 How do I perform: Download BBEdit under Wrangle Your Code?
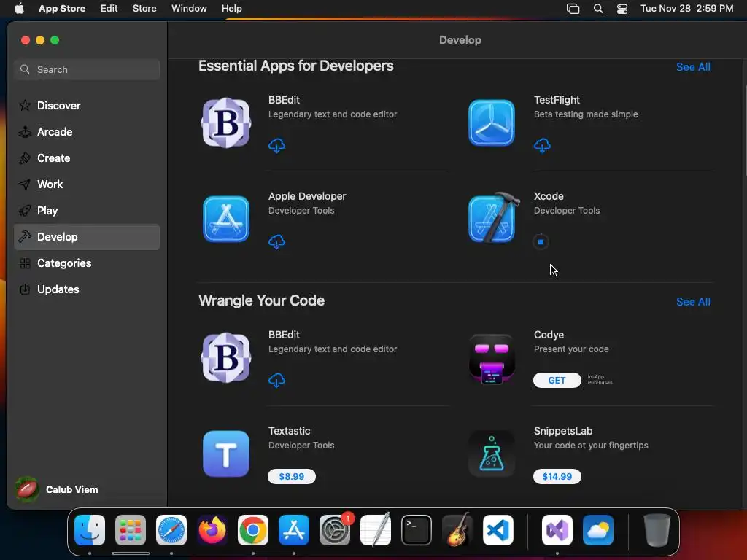click(276, 380)
